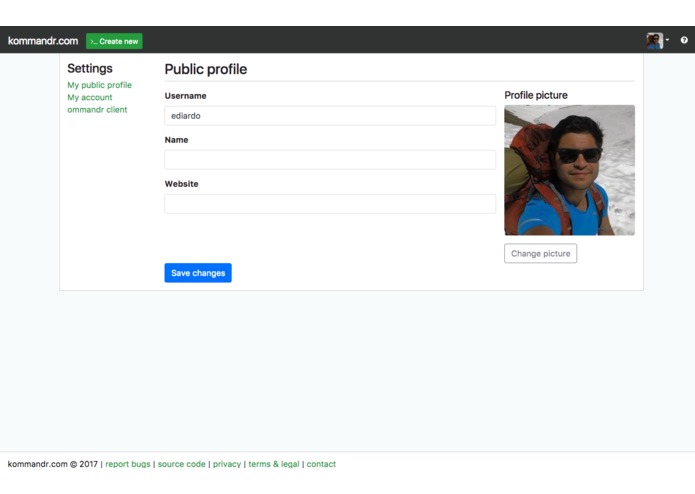Viewport: 695px width, 494px height.
Task: Click the kommandr.com logo in navbar
Action: [x=43, y=41]
